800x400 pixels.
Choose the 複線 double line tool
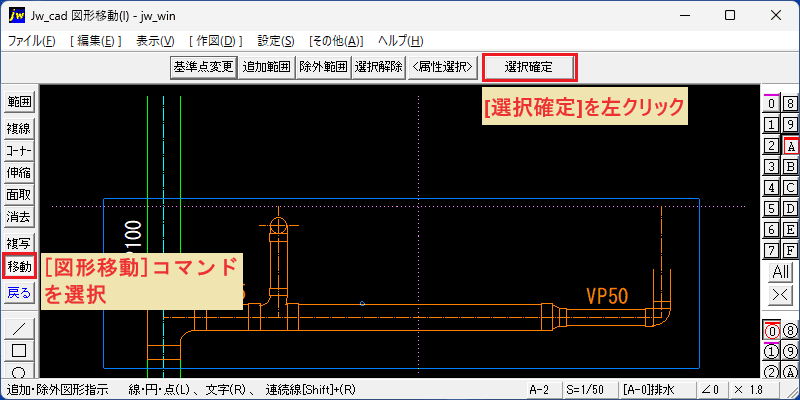pyautogui.click(x=18, y=129)
